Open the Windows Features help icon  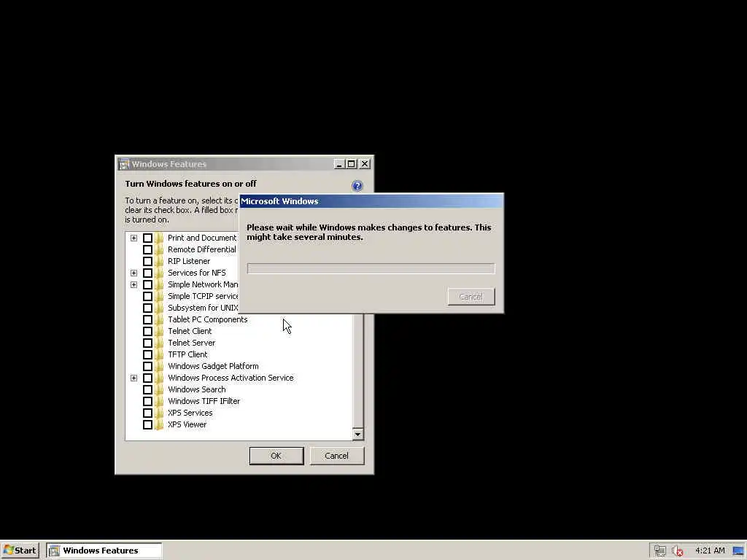coord(357,186)
